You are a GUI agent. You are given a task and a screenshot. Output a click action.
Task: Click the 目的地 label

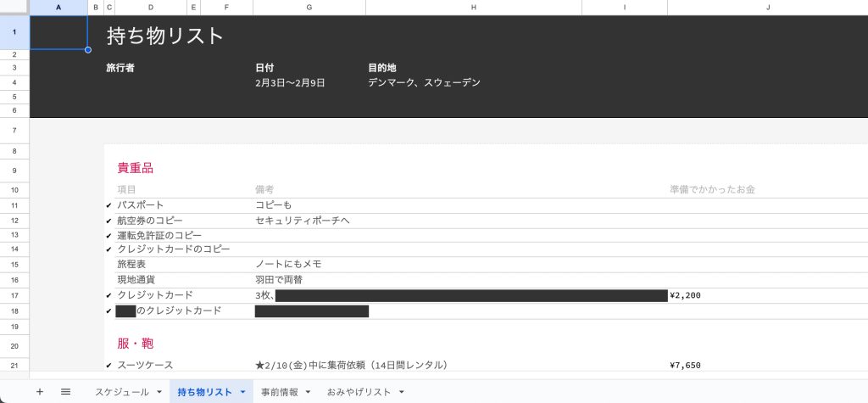382,68
